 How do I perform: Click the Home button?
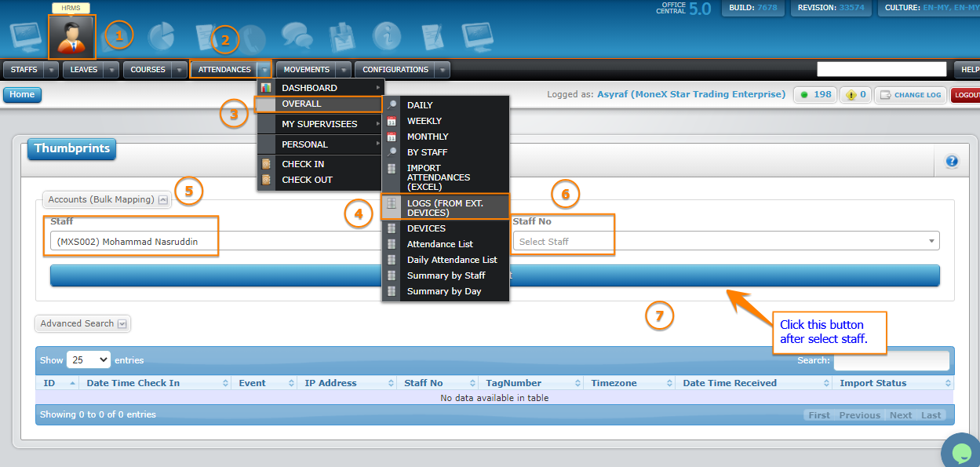pos(22,94)
